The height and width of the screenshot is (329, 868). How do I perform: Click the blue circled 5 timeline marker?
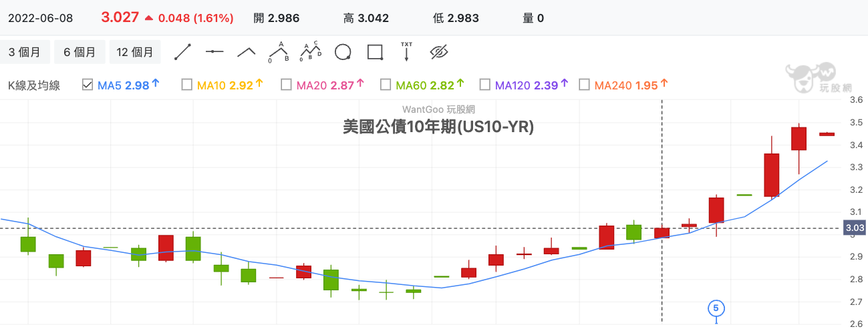point(716,308)
